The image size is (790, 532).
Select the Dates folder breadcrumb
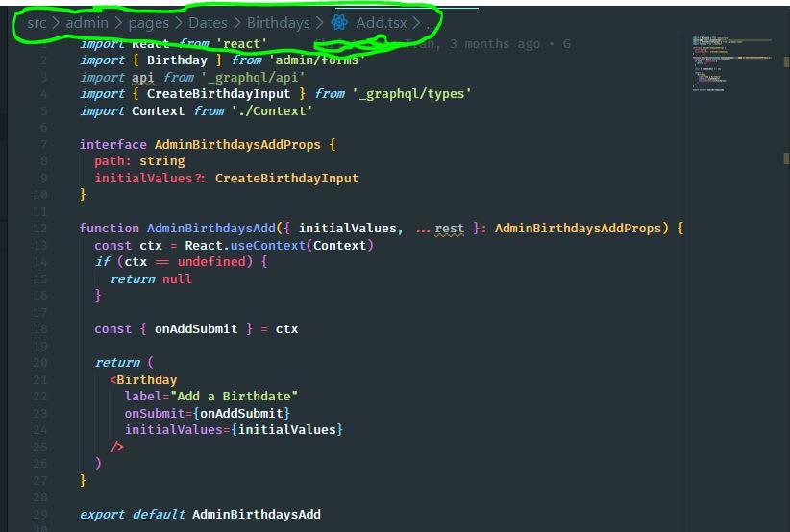[x=208, y=23]
